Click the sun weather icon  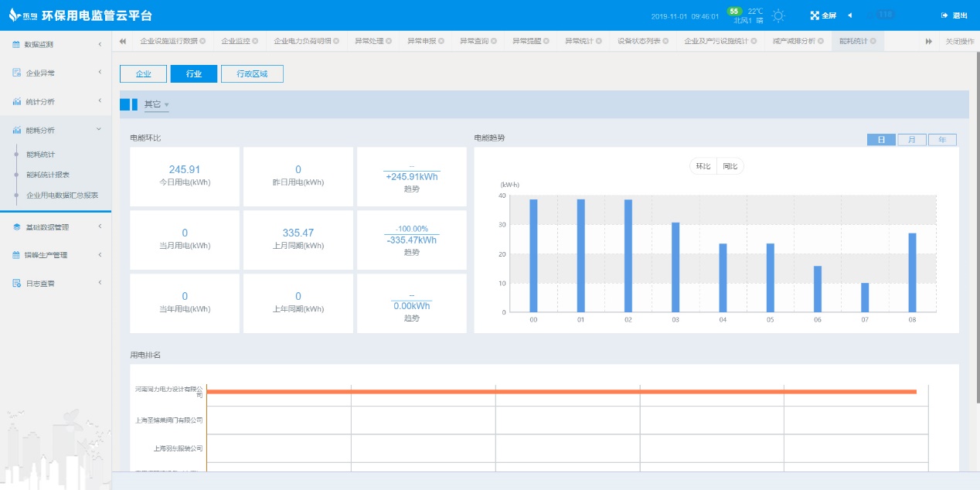(x=778, y=15)
